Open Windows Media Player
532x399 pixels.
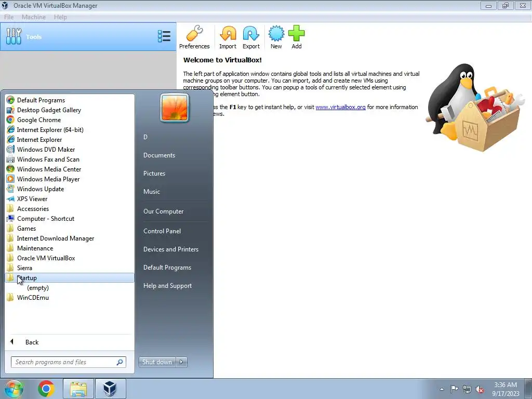[x=70, y=179]
